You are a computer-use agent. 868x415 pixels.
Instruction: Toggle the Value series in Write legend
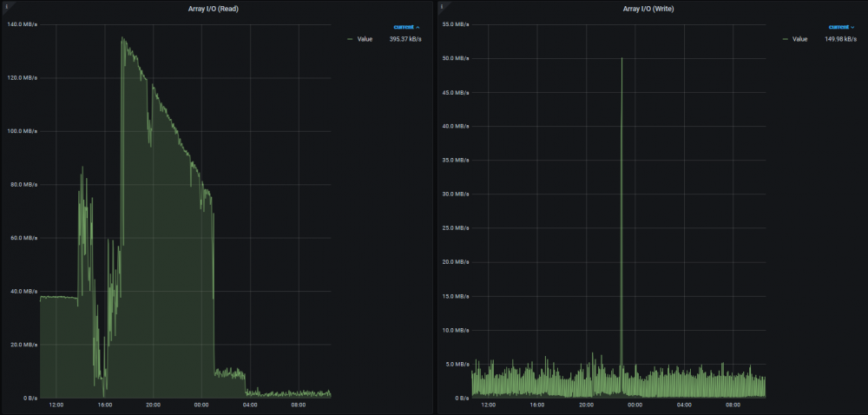tap(800, 39)
